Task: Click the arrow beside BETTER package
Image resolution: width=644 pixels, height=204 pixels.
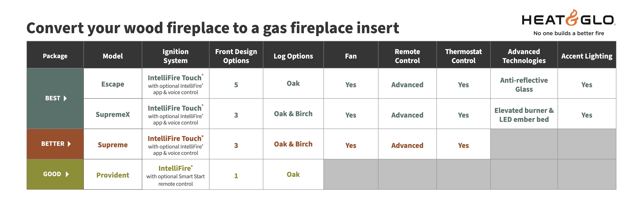Action: coord(69,144)
